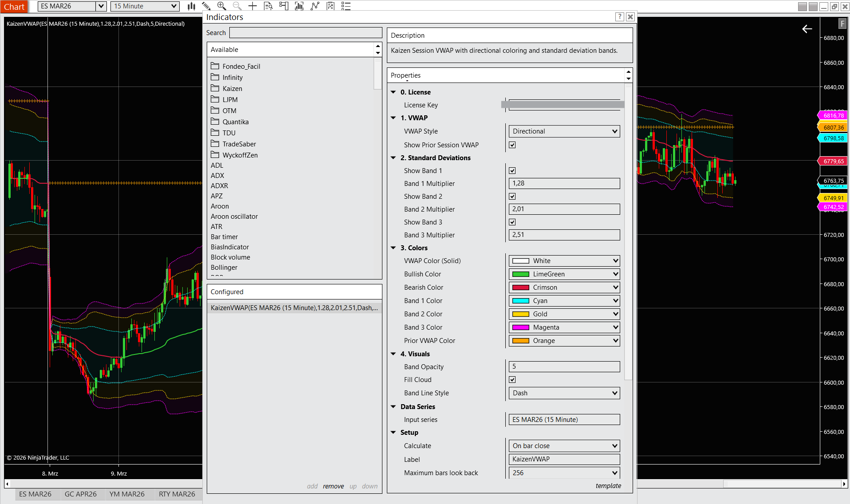This screenshot has width=850, height=504.
Task: Select the drawing tools pencil icon
Action: (x=206, y=6)
